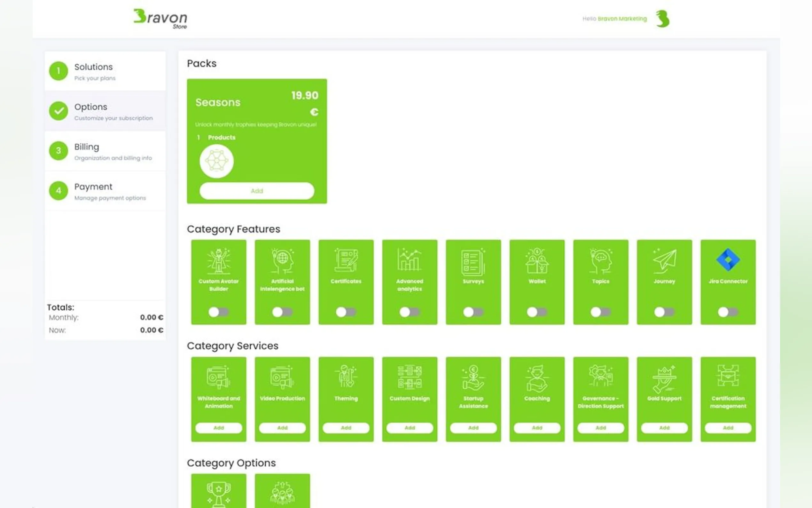
Task: Enable the Artificial Intelligence bot toggle
Action: (282, 312)
